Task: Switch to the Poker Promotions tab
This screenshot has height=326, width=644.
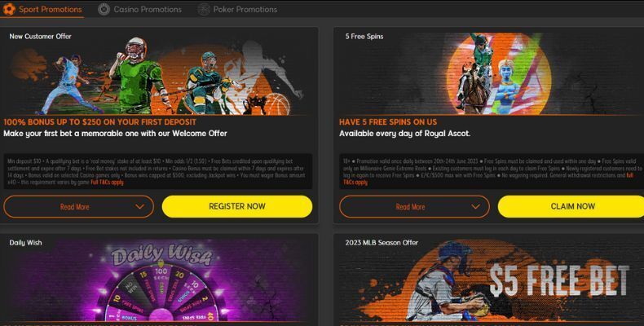Action: pos(245,9)
